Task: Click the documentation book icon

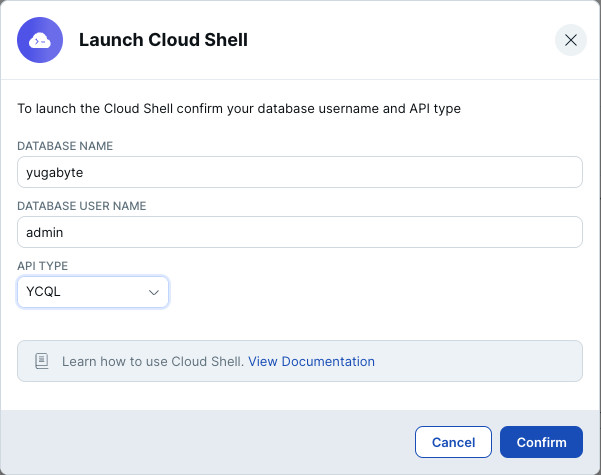Action: 42,361
